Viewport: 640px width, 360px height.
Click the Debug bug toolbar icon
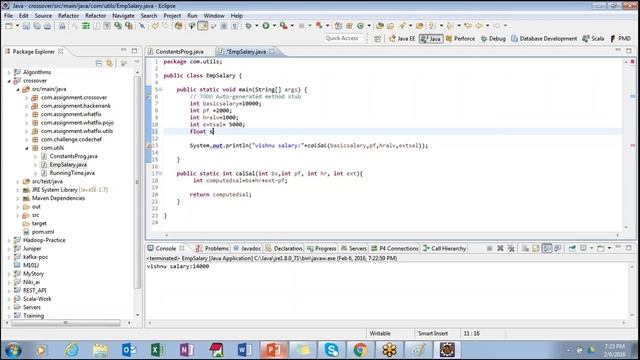click(248, 26)
